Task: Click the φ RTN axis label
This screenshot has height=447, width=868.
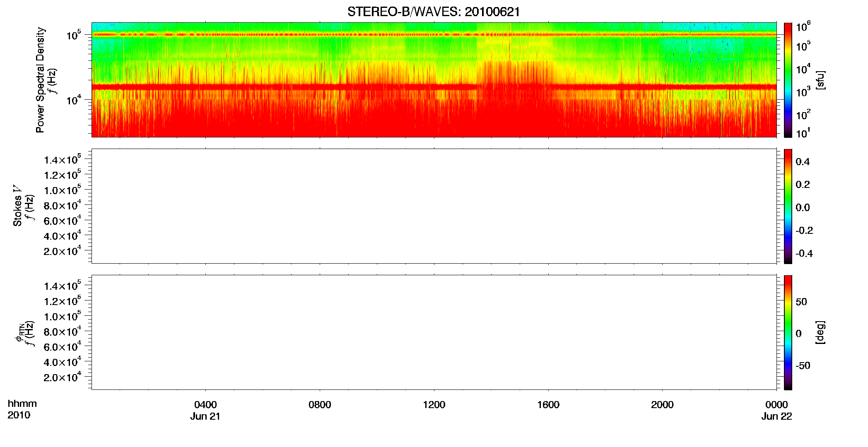Action: coord(19,332)
